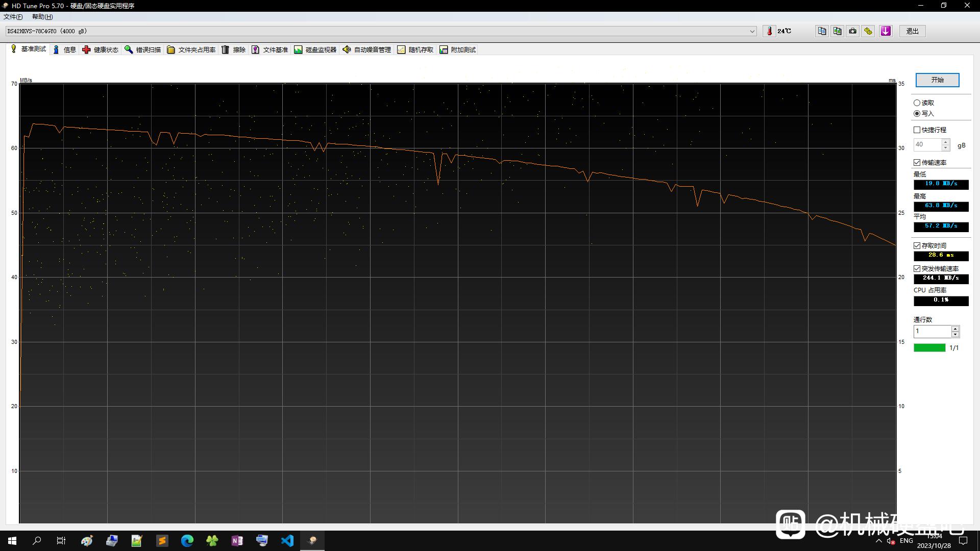Open the 帮助 help menu
The height and width of the screenshot is (551, 980).
[42, 17]
